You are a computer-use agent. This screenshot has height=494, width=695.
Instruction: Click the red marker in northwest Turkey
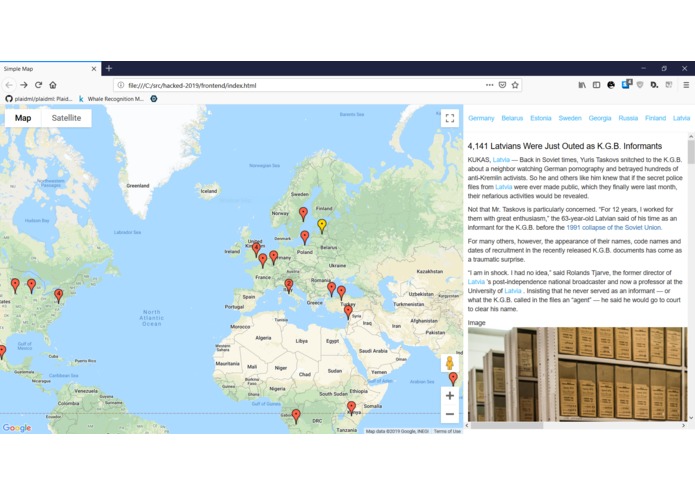341,292
